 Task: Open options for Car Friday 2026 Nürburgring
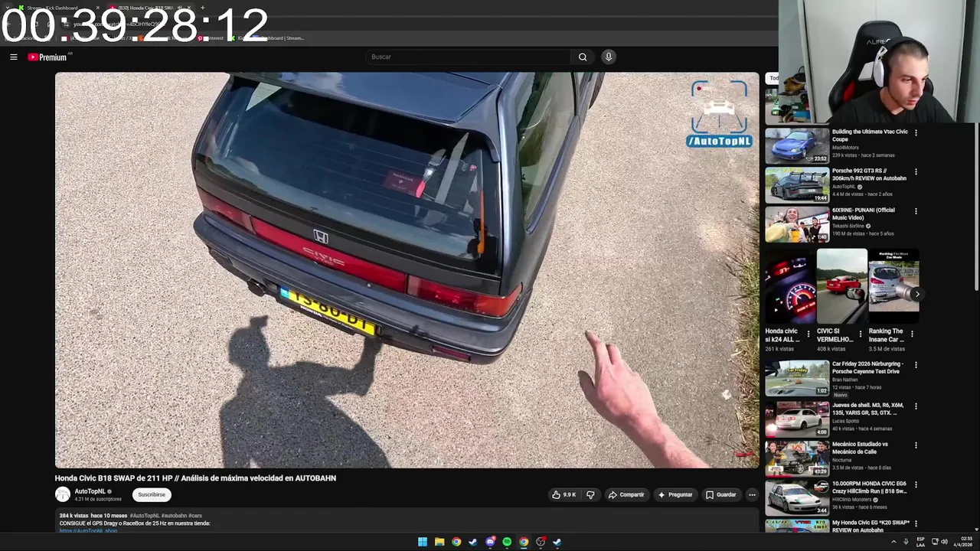pyautogui.click(x=916, y=365)
